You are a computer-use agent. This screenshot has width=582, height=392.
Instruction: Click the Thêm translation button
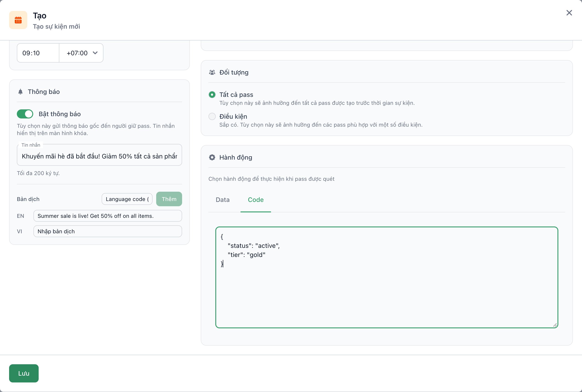[x=169, y=199]
